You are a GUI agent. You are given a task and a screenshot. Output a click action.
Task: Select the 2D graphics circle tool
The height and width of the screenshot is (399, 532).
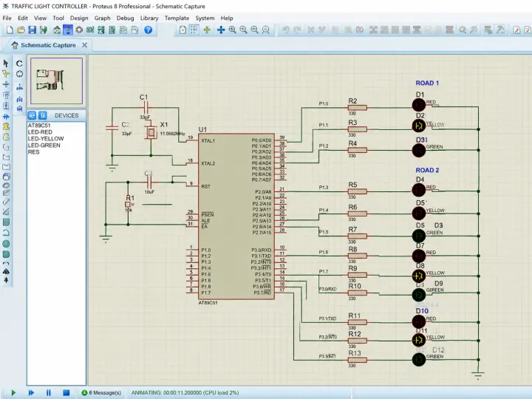point(6,244)
